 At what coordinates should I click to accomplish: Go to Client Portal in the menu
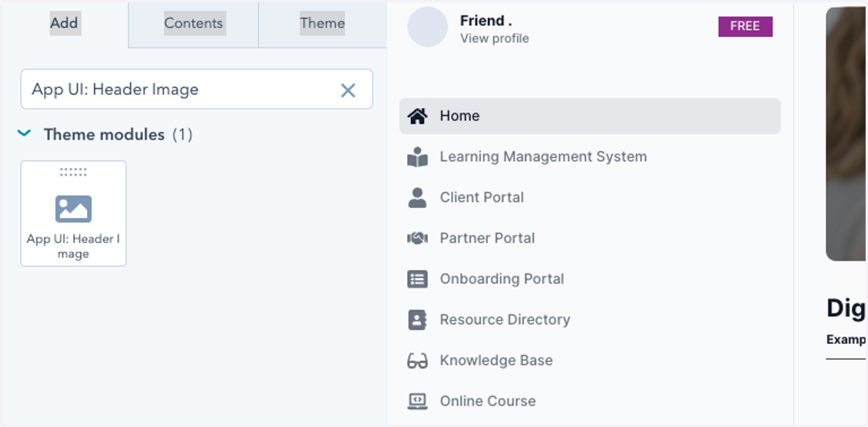(590, 198)
